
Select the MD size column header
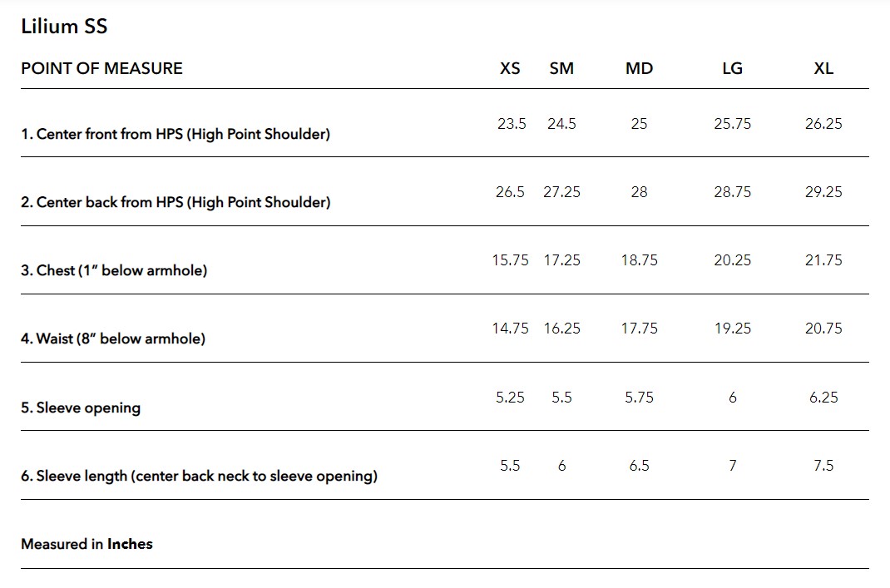tap(639, 69)
